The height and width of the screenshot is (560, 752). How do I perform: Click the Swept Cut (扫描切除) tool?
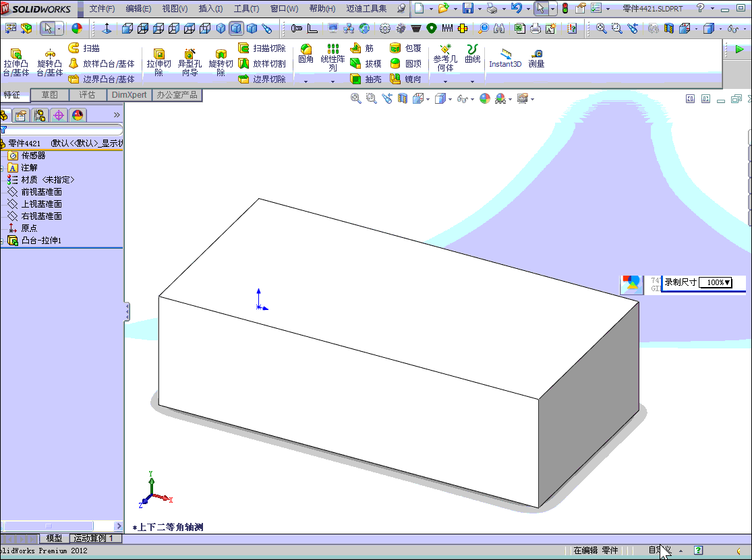point(262,49)
